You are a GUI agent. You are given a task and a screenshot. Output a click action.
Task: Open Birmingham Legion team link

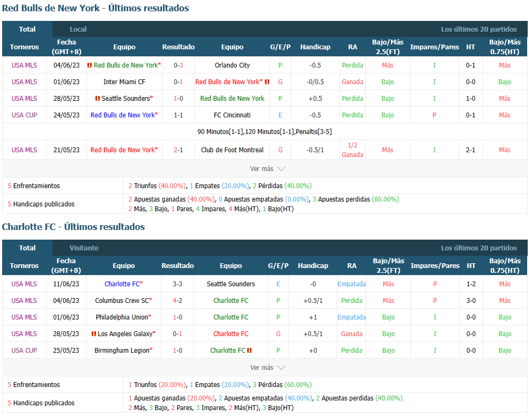click(x=122, y=350)
